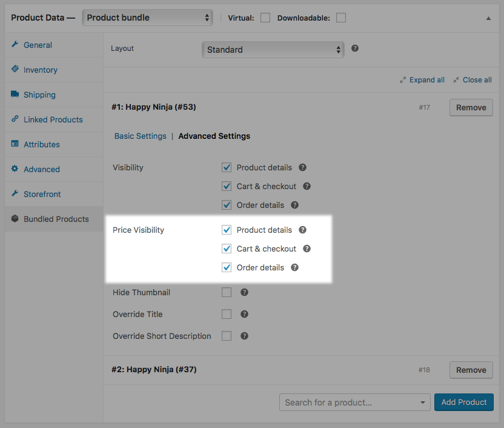Uncheck Price Visibility Order details checkbox
504x428 pixels.
coord(227,267)
